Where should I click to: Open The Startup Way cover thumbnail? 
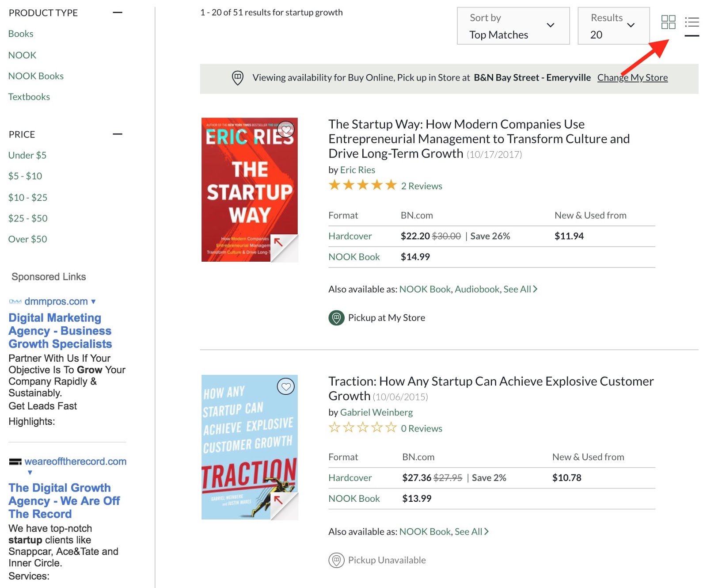click(250, 190)
